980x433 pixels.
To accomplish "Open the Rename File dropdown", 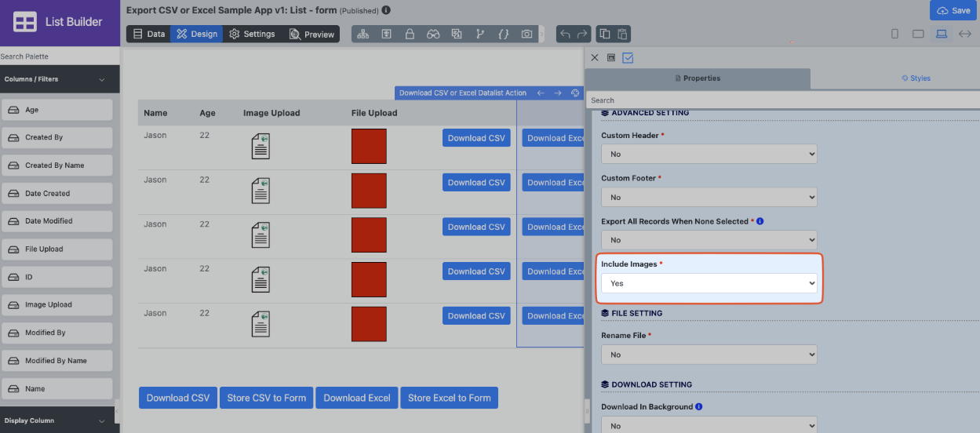I will click(709, 355).
